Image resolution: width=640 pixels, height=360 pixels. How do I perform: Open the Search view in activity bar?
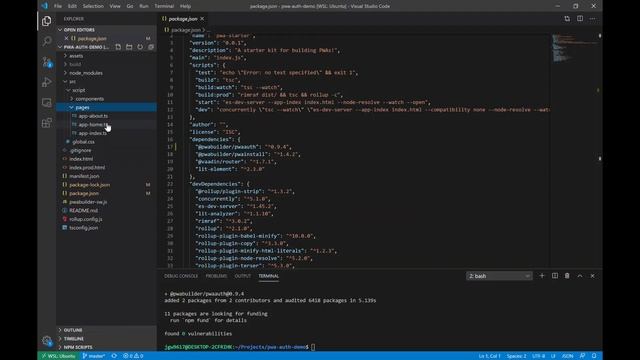pyautogui.click(x=47, y=41)
